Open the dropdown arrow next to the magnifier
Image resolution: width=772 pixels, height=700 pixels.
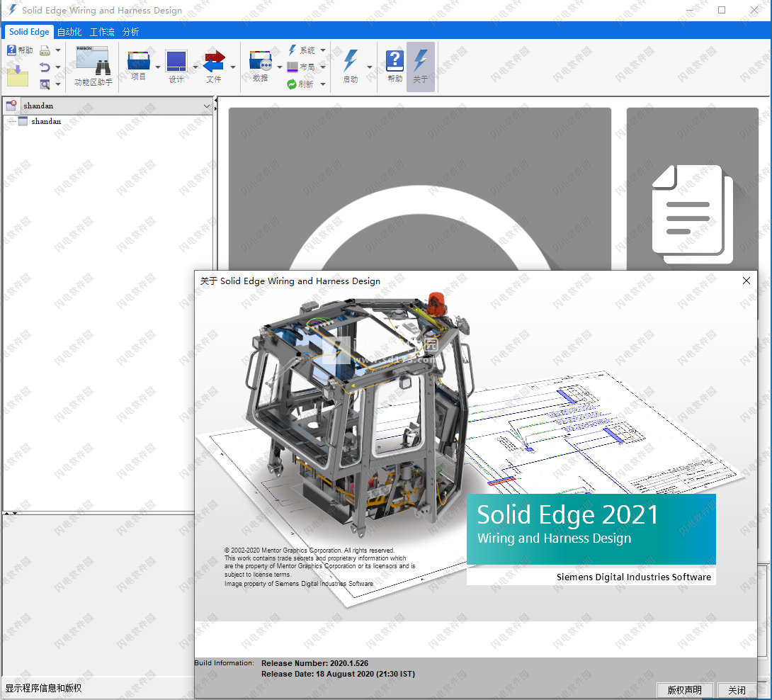pyautogui.click(x=57, y=84)
